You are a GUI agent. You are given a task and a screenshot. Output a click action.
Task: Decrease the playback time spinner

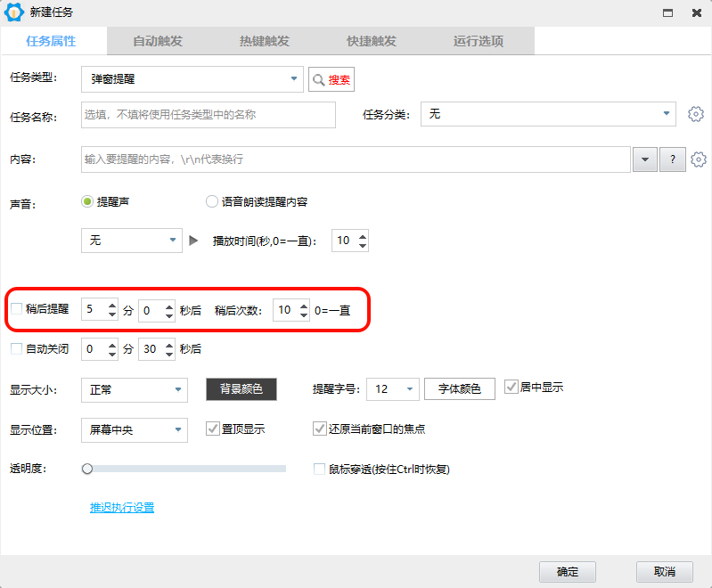[362, 245]
